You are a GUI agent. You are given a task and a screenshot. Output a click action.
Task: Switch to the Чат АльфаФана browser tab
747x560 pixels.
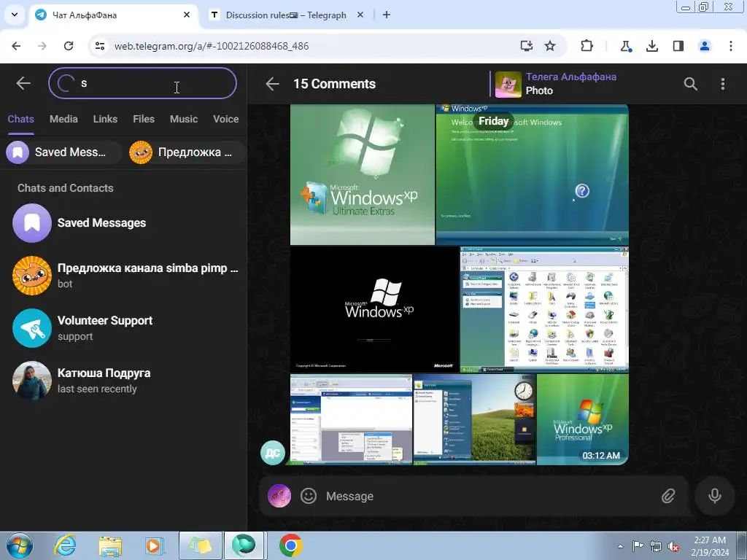113,15
